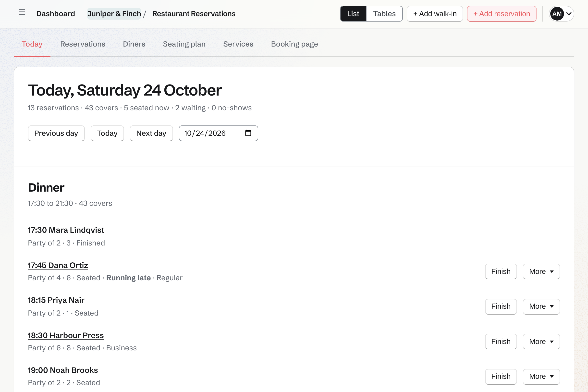Switch to Tables view
588x392 pixels.
(x=384, y=14)
